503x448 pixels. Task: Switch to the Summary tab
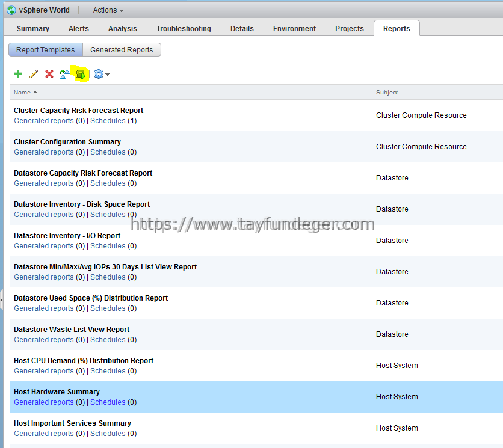point(33,28)
